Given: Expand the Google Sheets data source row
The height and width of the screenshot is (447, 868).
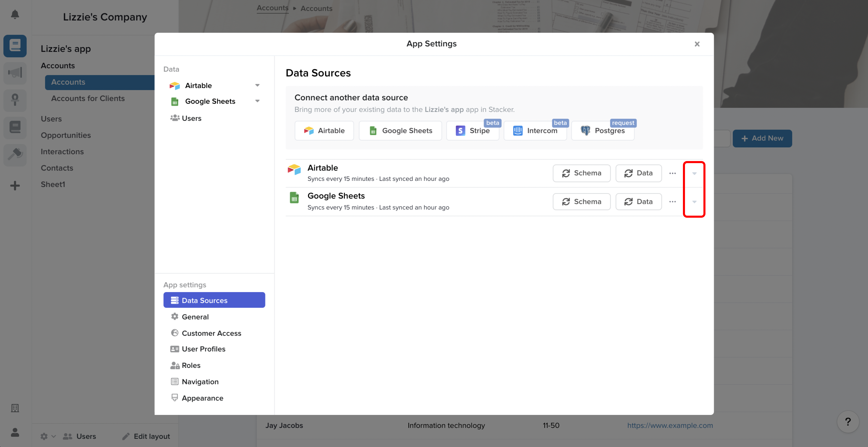Looking at the screenshot, I should (694, 202).
